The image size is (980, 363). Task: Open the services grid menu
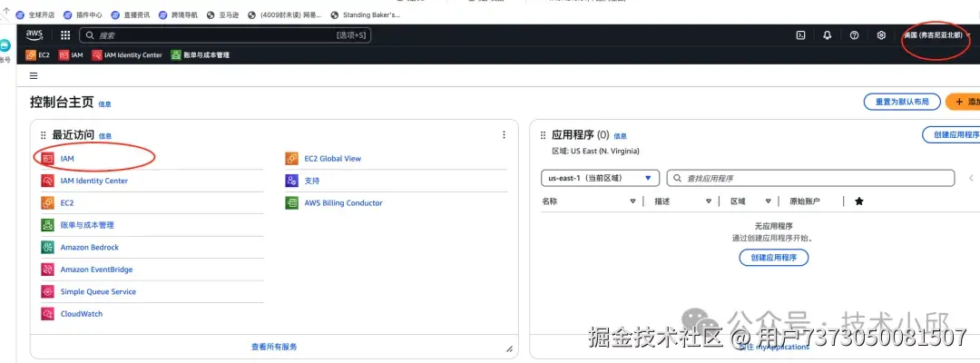point(65,35)
